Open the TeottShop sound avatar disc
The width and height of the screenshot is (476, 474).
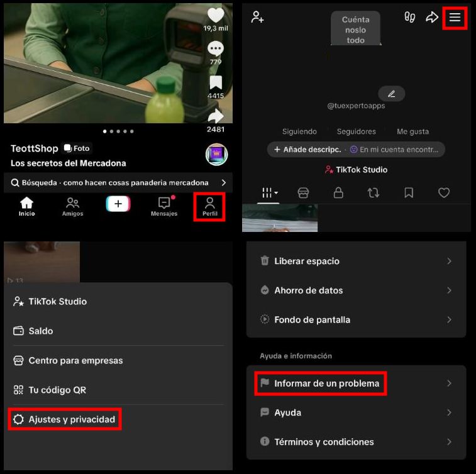216,155
